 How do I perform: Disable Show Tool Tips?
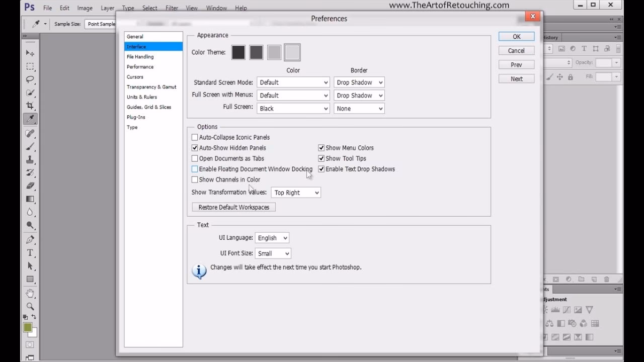(321, 158)
